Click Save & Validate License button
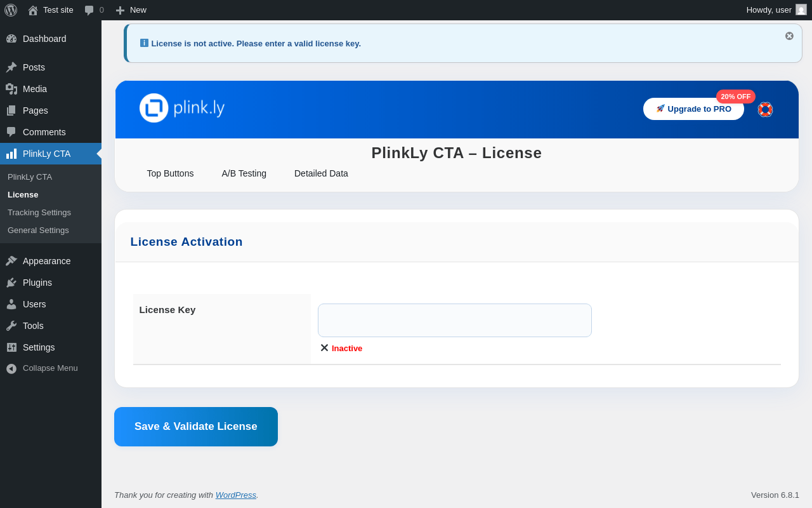The width and height of the screenshot is (812, 508). pyautogui.click(x=196, y=427)
